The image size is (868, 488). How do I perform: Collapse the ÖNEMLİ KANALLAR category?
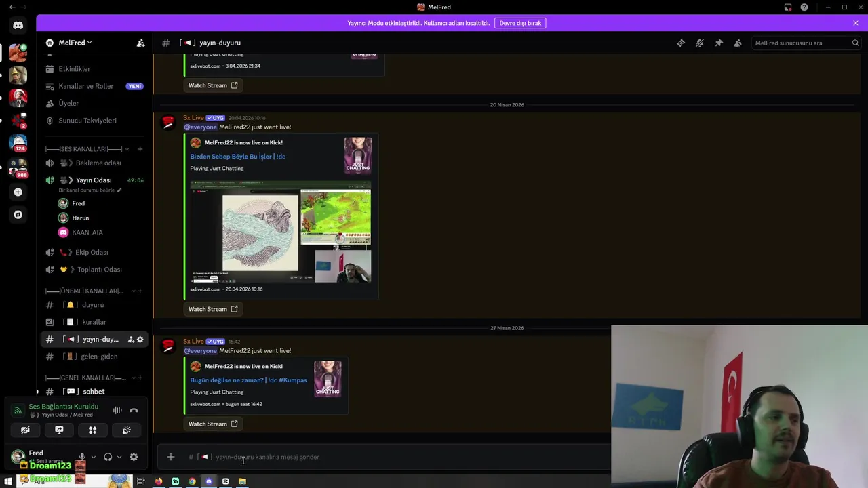coord(133,291)
